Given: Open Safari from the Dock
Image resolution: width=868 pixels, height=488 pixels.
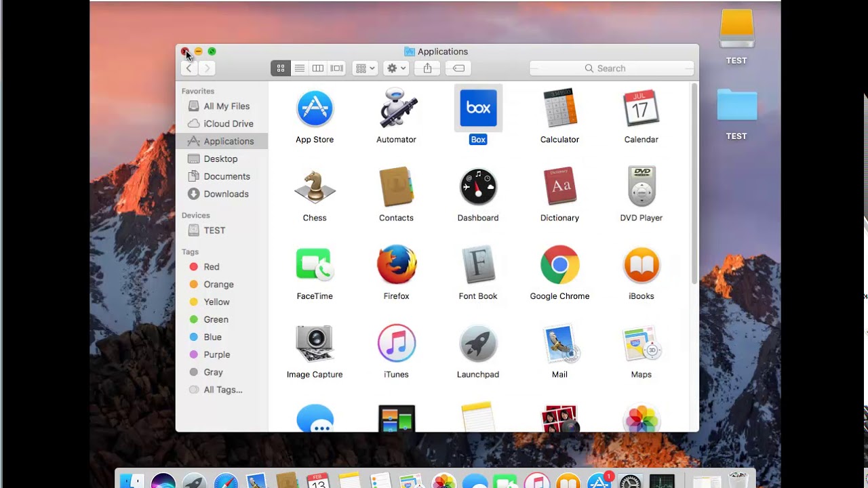Looking at the screenshot, I should (226, 481).
